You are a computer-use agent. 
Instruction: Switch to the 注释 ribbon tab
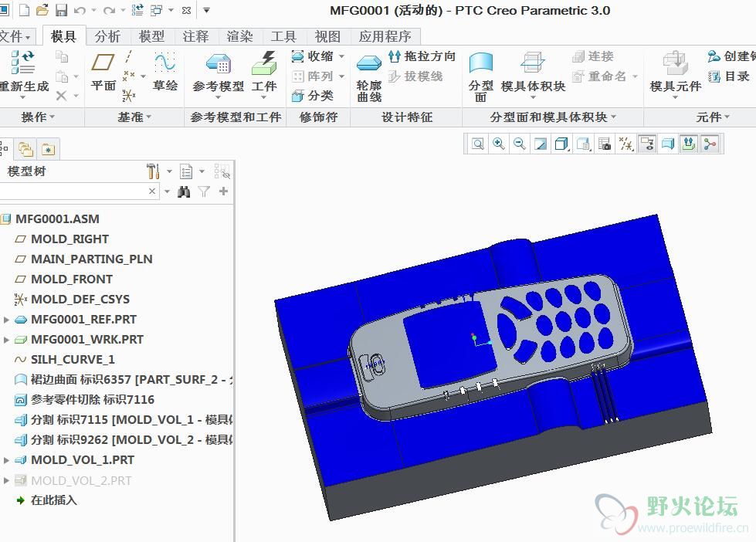195,36
